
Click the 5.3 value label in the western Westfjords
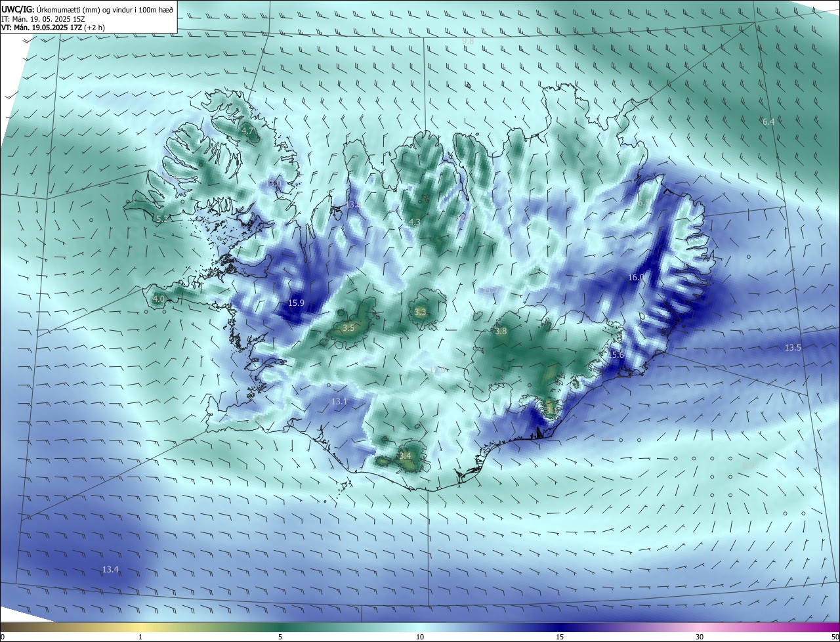[162, 219]
